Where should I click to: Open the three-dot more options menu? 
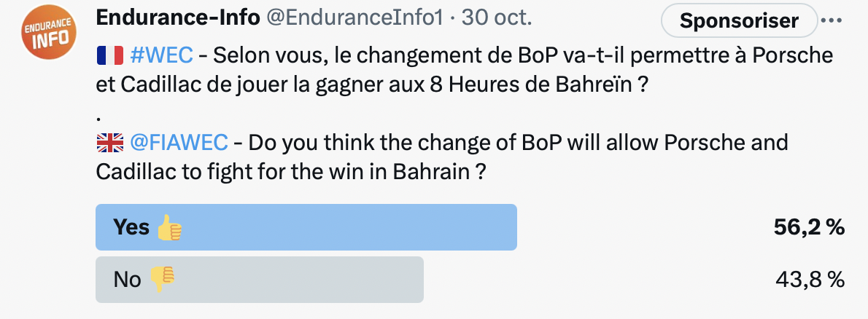click(830, 20)
